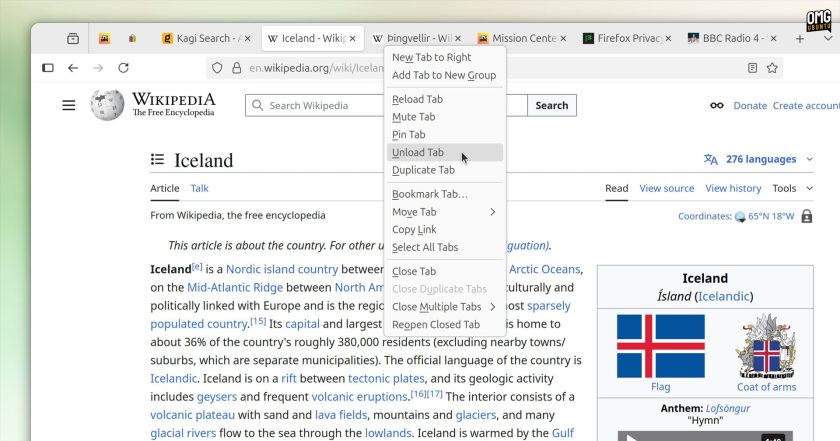Open the Mid-Atlantic Ridge link
The width and height of the screenshot is (840, 441).
pos(235,287)
